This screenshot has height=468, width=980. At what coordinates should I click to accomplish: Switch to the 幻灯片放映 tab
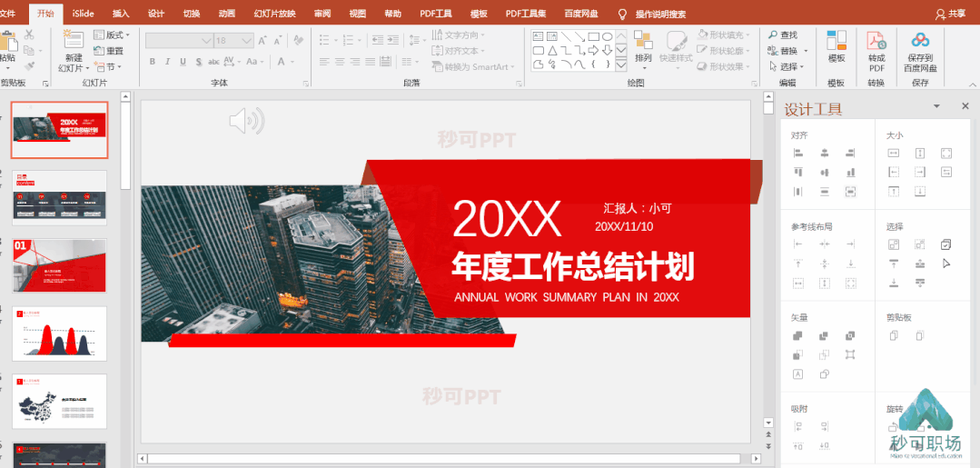tap(275, 13)
